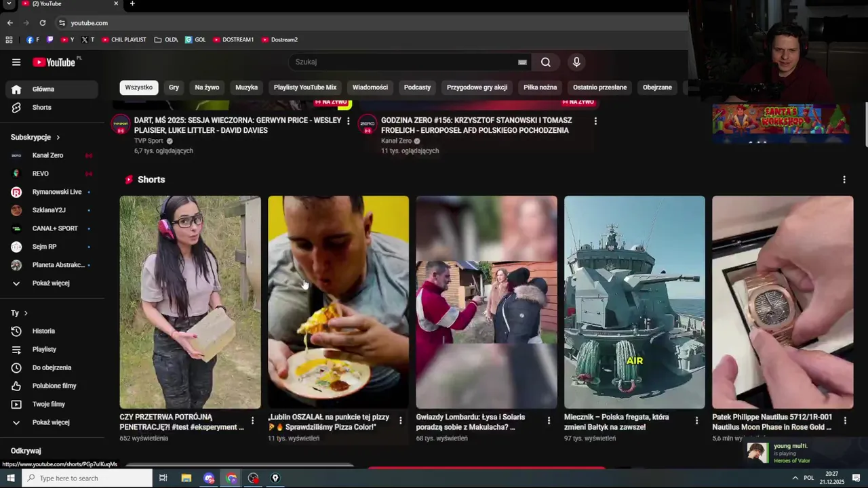Viewport: 868px width, 488px height.
Task: Open the X T bookmark
Action: [x=87, y=40]
